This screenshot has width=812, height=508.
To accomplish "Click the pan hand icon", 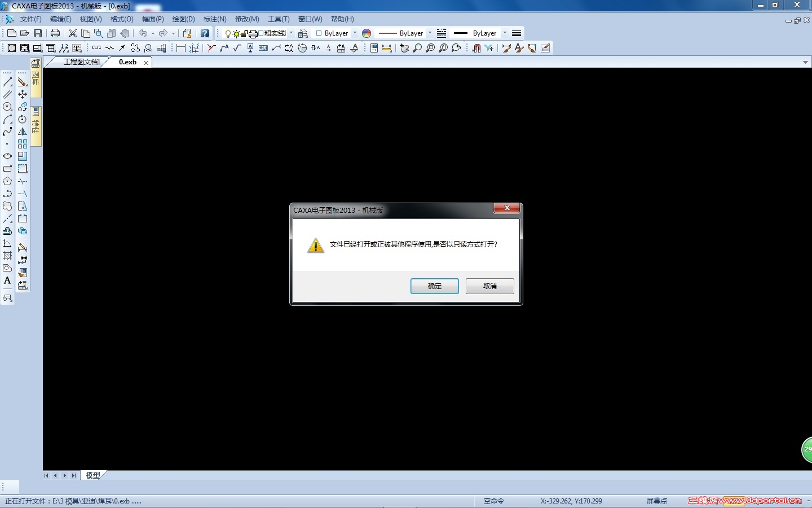I will pos(404,48).
